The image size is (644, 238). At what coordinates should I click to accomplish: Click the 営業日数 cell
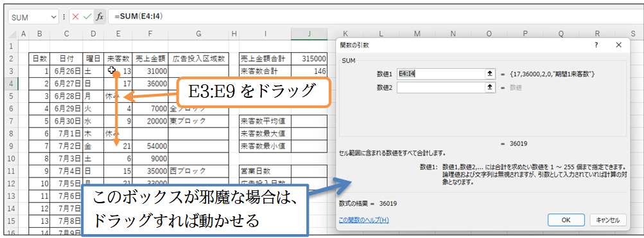(265, 170)
